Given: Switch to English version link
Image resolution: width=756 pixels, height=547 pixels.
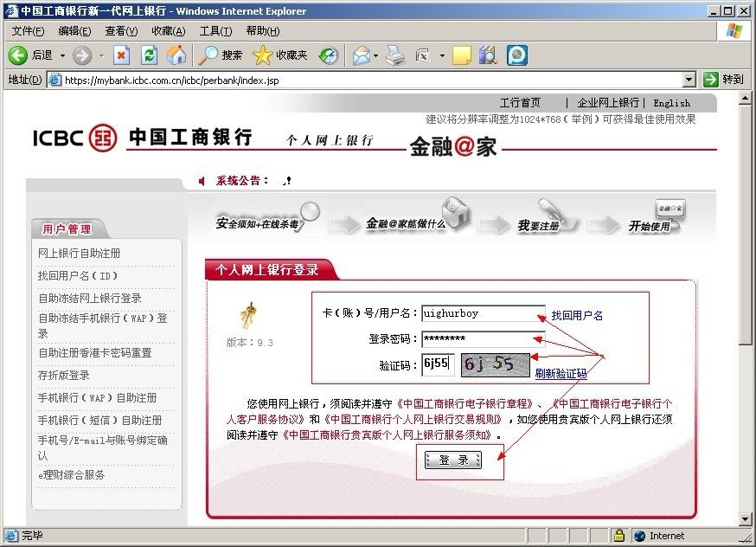Looking at the screenshot, I should pos(671,103).
